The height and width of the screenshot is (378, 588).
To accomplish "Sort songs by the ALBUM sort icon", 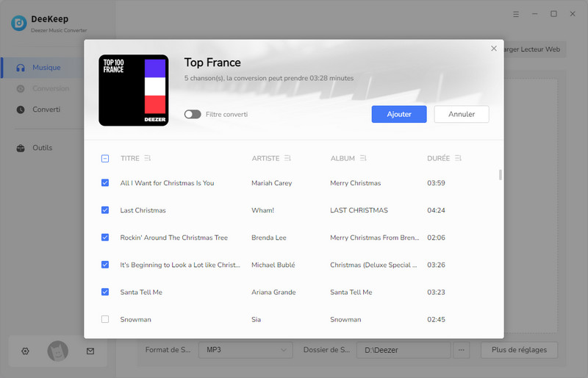I will (x=362, y=158).
